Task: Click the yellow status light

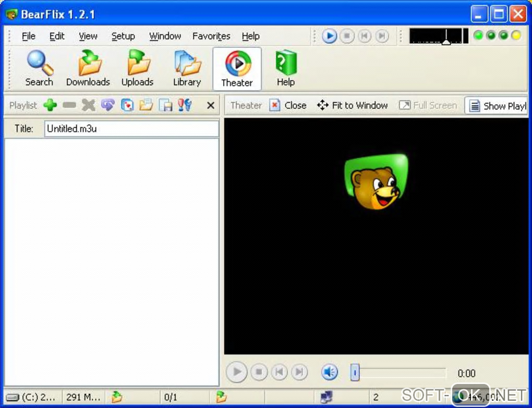Action: pos(516,35)
